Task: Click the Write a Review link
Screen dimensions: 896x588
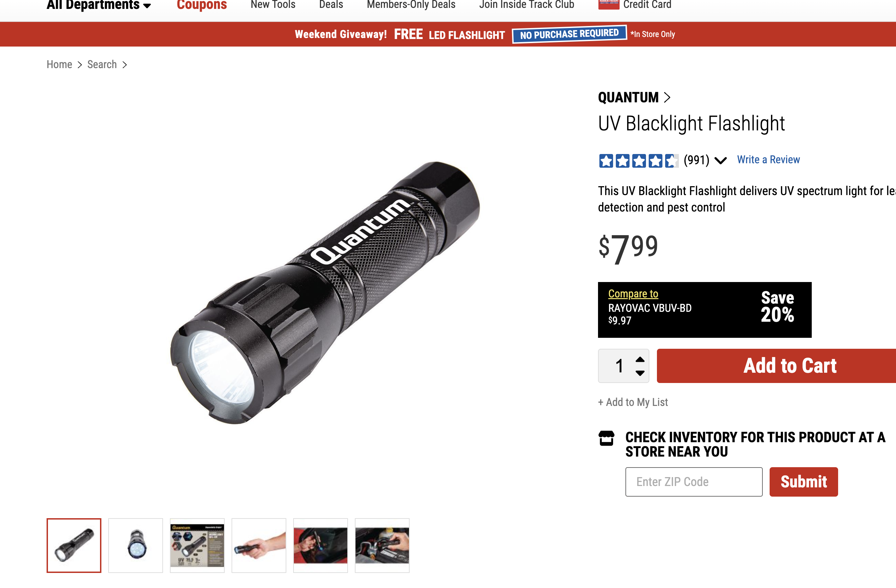Action: pos(768,159)
